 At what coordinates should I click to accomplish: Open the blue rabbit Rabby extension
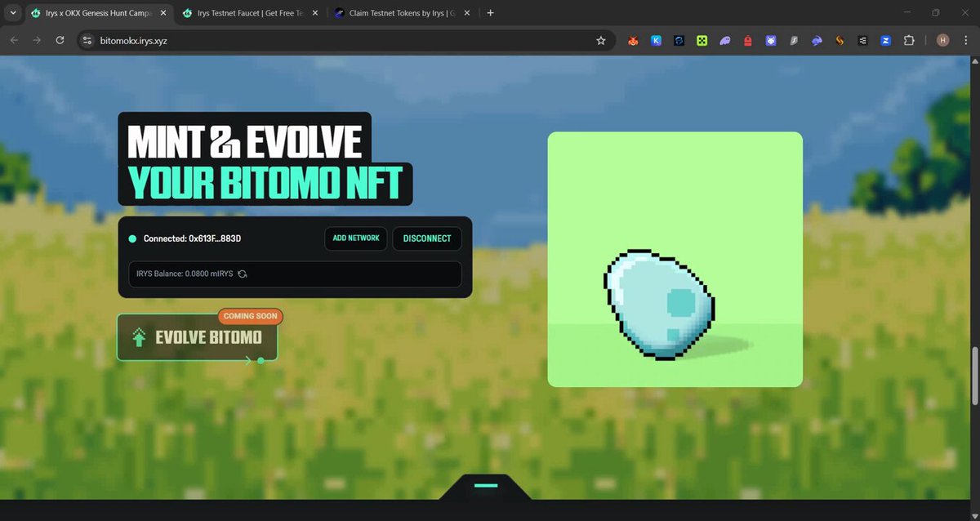pyautogui.click(x=817, y=40)
